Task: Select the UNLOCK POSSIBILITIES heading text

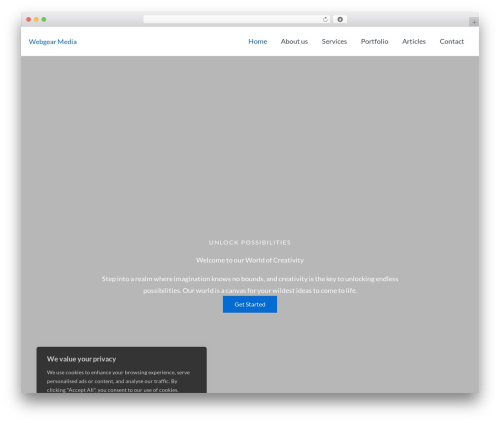Action: click(250, 243)
